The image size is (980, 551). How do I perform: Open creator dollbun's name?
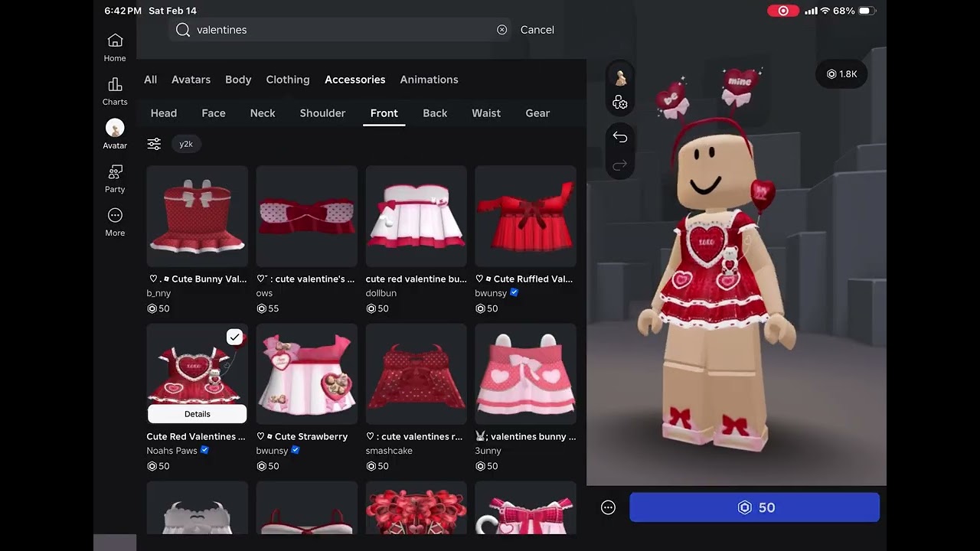[x=381, y=293]
